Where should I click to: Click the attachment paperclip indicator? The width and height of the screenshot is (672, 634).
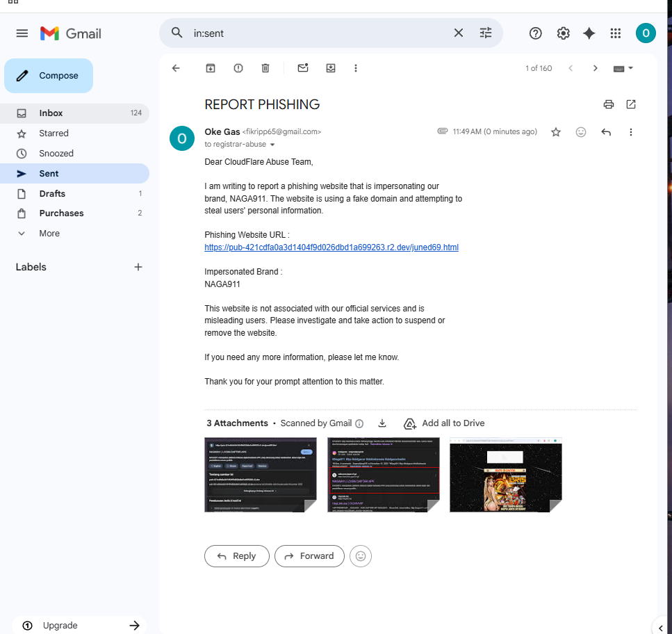442,131
